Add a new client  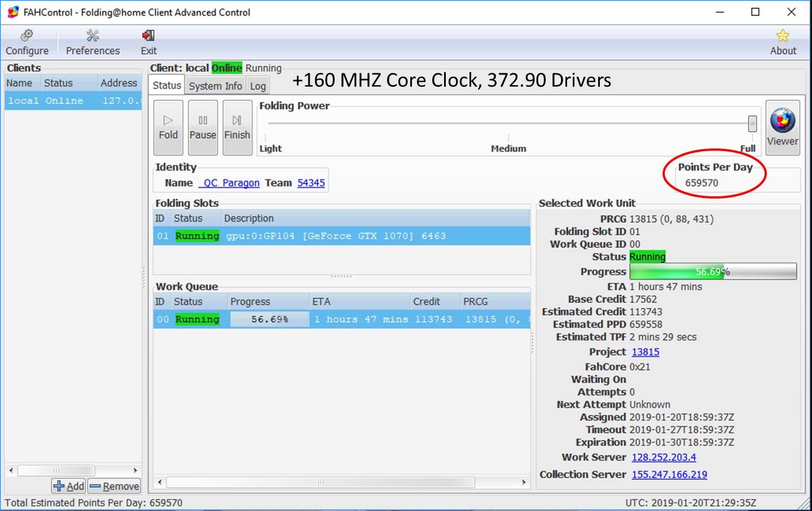coord(69,486)
